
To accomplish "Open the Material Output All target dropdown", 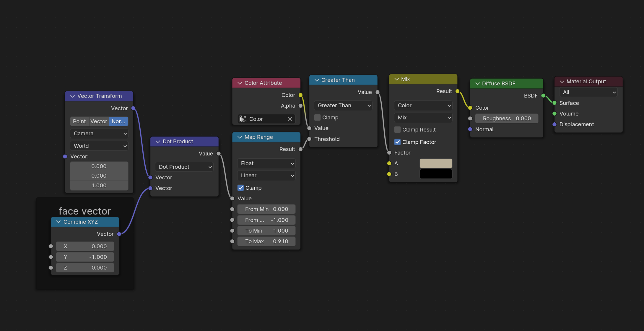I will pos(588,92).
